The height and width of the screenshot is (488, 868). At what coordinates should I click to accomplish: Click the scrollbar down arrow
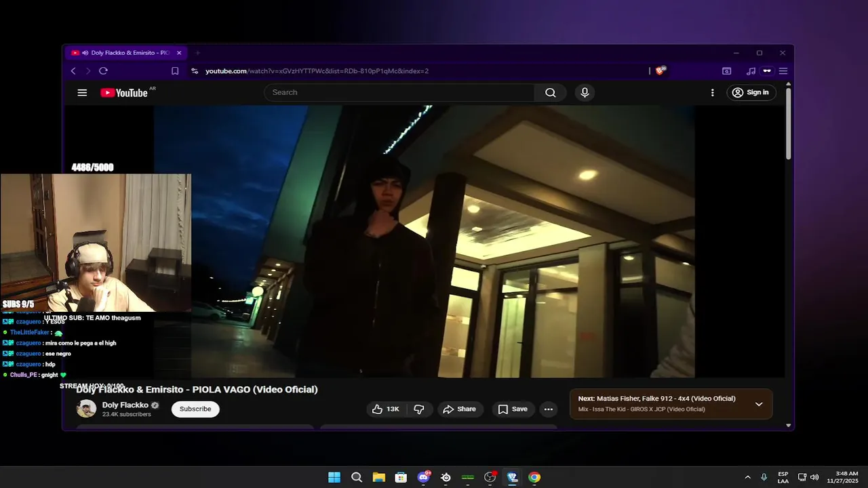click(x=789, y=425)
